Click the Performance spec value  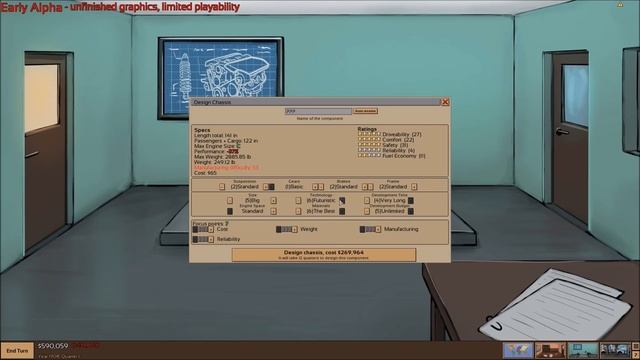tap(233, 151)
